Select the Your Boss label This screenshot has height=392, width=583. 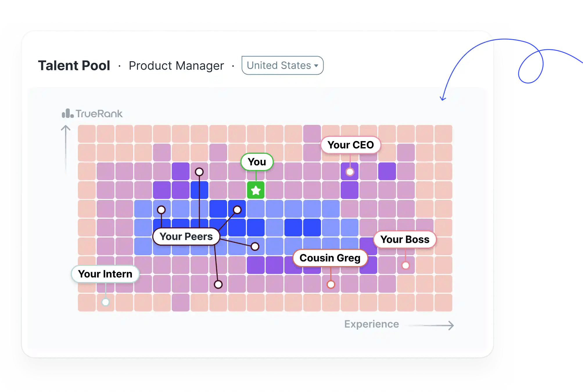[405, 239]
